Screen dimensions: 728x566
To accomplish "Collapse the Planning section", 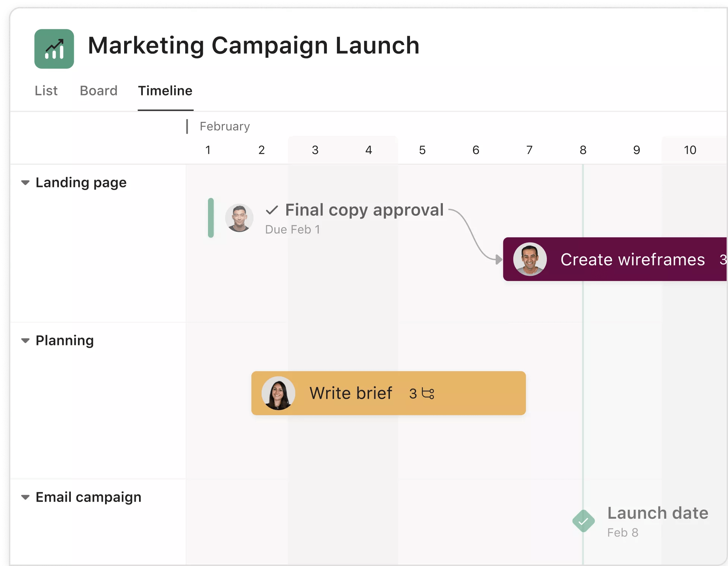I will 25,340.
